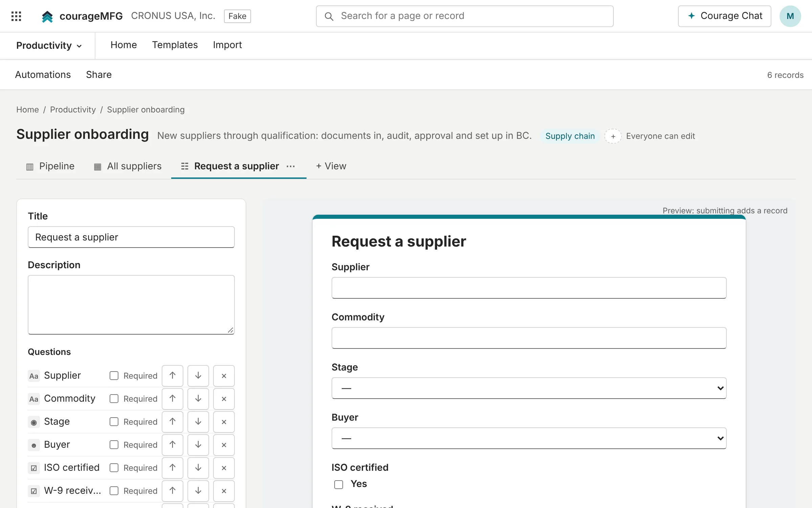812x508 pixels.
Task: Remove the Buyer question
Action: coord(224,445)
